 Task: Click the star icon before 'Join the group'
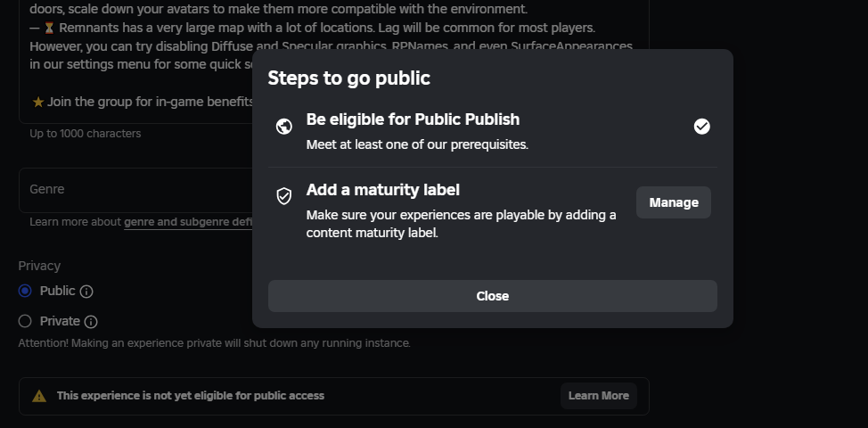[38, 103]
